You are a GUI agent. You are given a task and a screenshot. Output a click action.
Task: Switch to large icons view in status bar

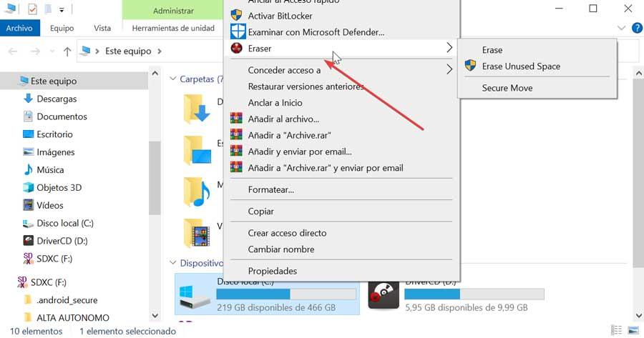[633, 330]
